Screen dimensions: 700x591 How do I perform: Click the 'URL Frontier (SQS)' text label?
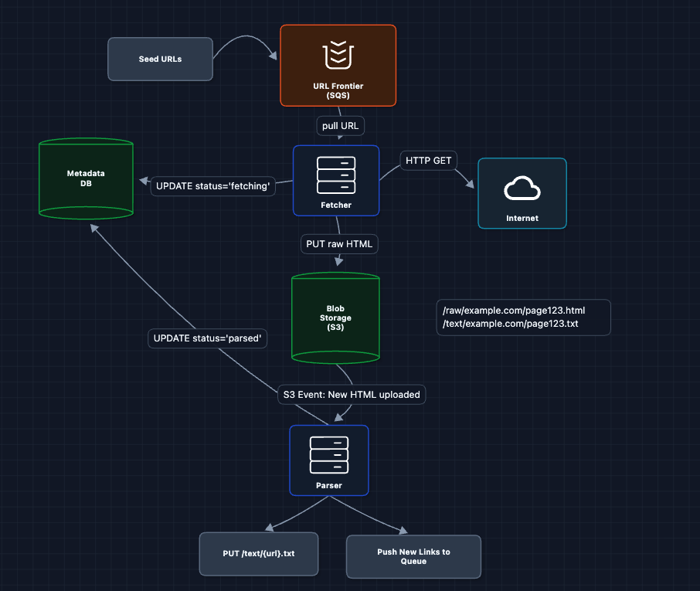tap(338, 91)
